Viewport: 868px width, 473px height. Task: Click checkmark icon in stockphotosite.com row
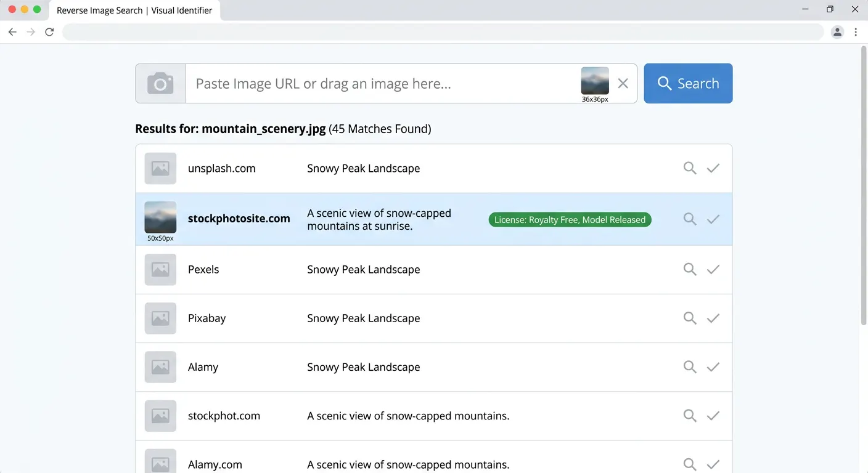tap(713, 219)
